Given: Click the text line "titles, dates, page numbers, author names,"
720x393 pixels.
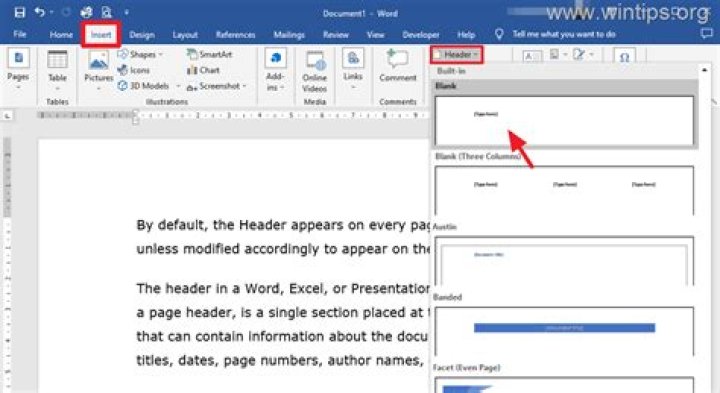Looking at the screenshot, I should (279, 360).
